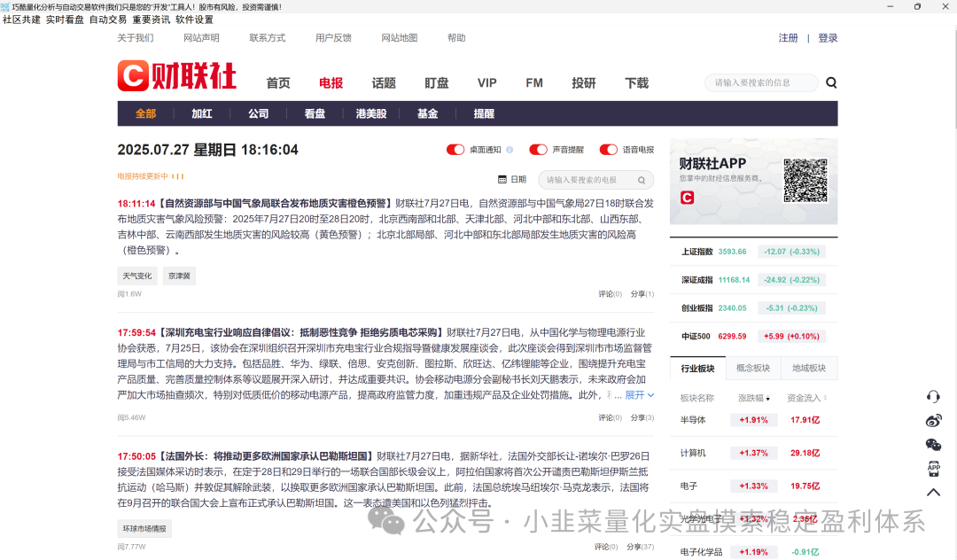Open the 重要资讯 menu

pos(152,19)
